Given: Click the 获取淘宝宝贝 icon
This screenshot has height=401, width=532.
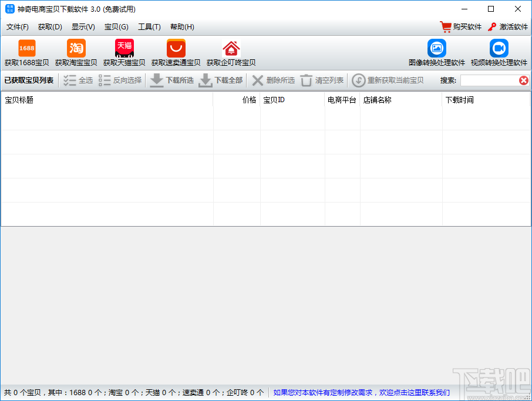Looking at the screenshot, I should click(76, 48).
